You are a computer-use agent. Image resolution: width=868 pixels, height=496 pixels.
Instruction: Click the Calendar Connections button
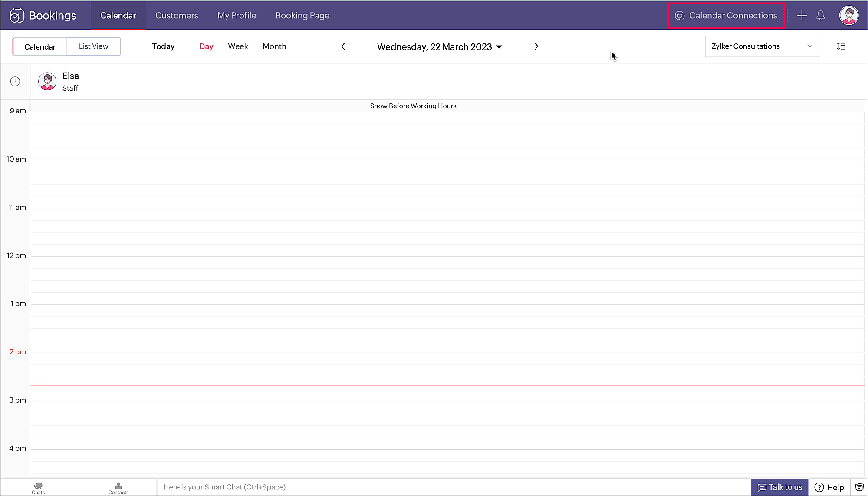tap(726, 16)
